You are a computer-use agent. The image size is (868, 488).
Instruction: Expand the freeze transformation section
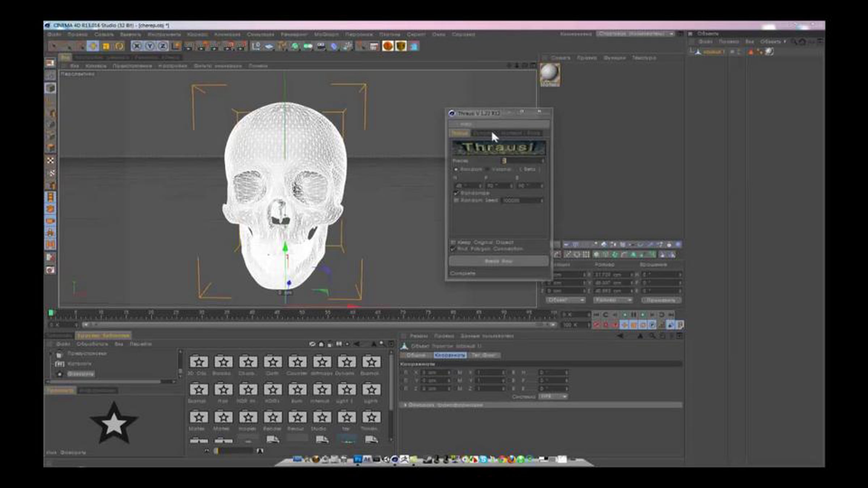(541, 405)
